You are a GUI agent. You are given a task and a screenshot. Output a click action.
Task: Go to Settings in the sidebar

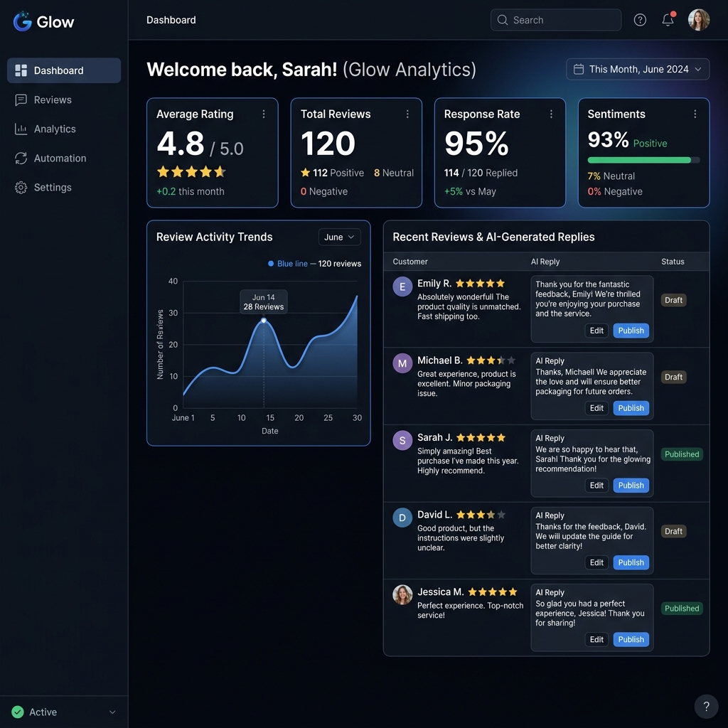point(64,188)
